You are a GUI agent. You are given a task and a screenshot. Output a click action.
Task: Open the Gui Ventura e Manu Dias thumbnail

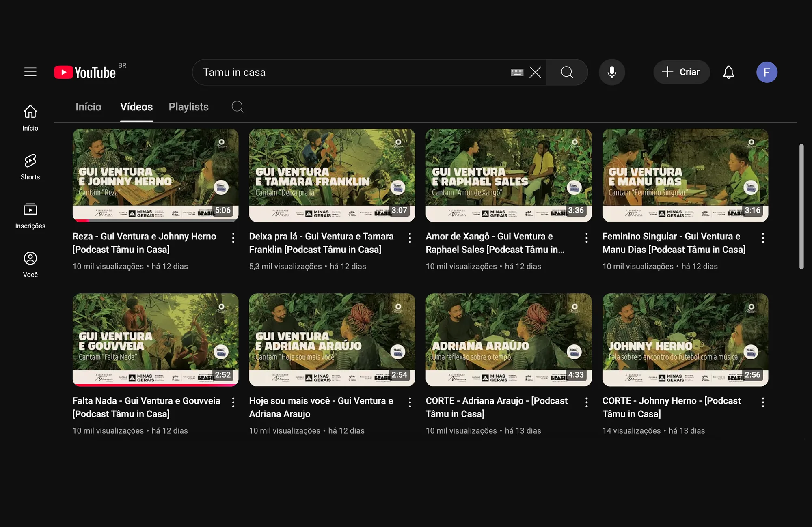click(x=685, y=175)
